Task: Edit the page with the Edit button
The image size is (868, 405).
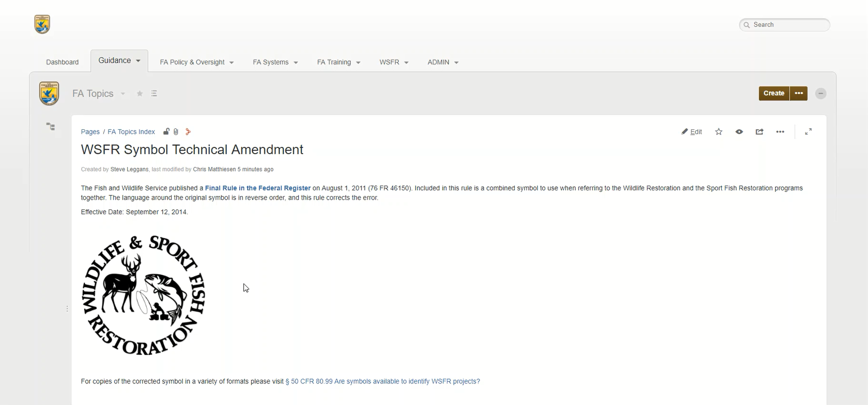Action: click(x=692, y=132)
